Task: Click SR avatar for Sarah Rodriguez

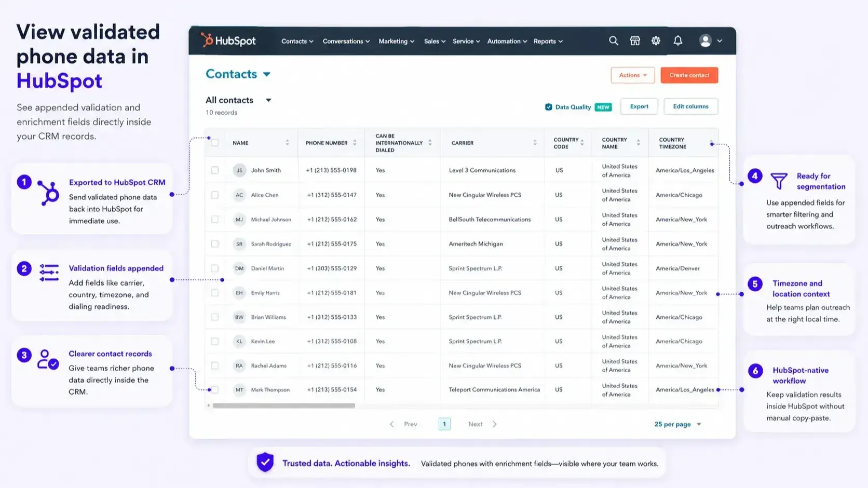Action: point(239,244)
